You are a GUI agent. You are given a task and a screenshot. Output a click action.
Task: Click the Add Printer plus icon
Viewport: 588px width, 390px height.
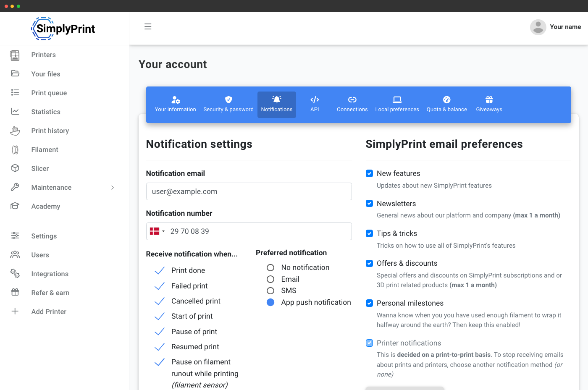coord(15,311)
